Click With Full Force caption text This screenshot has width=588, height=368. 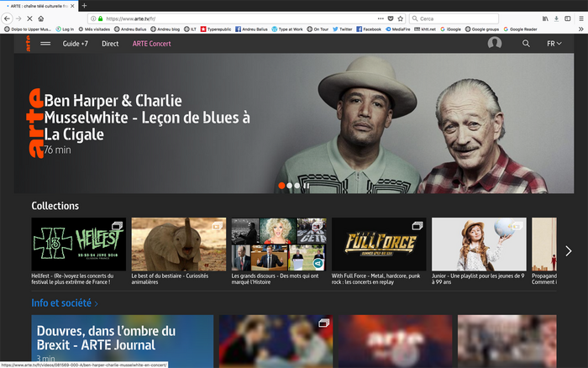coord(375,279)
